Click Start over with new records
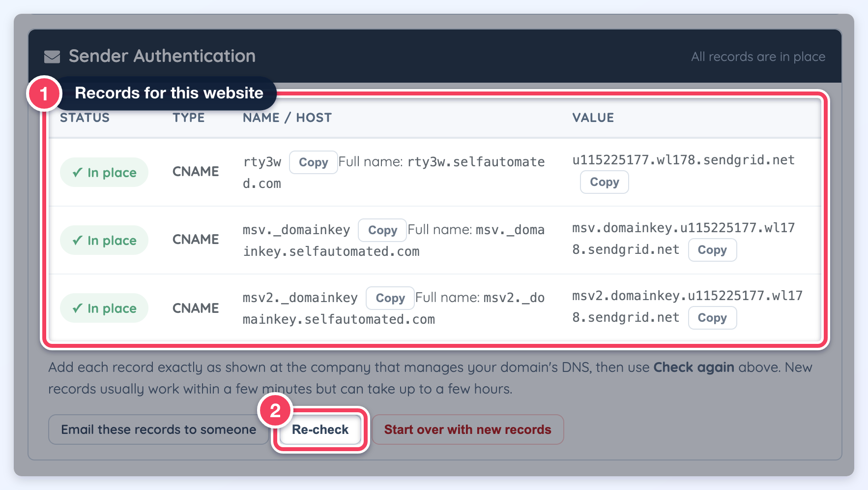Screen dimensions: 868x490 [x=467, y=429]
